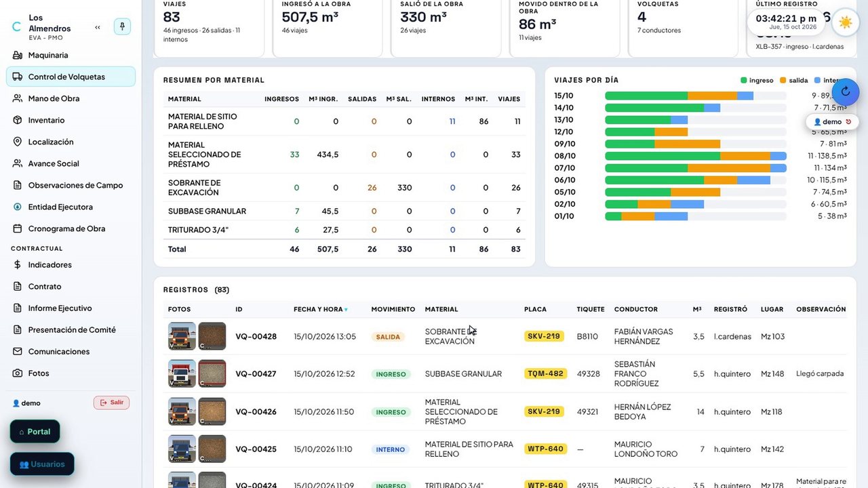The width and height of the screenshot is (868, 488).
Task: Click the Cronograma de Obra icon
Action: 18,228
